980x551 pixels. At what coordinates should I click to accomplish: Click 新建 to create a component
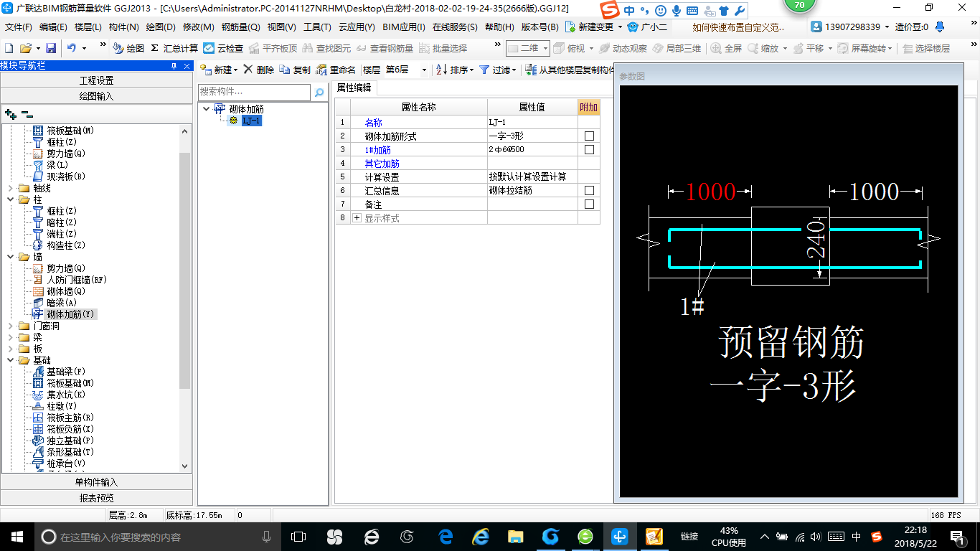click(219, 70)
